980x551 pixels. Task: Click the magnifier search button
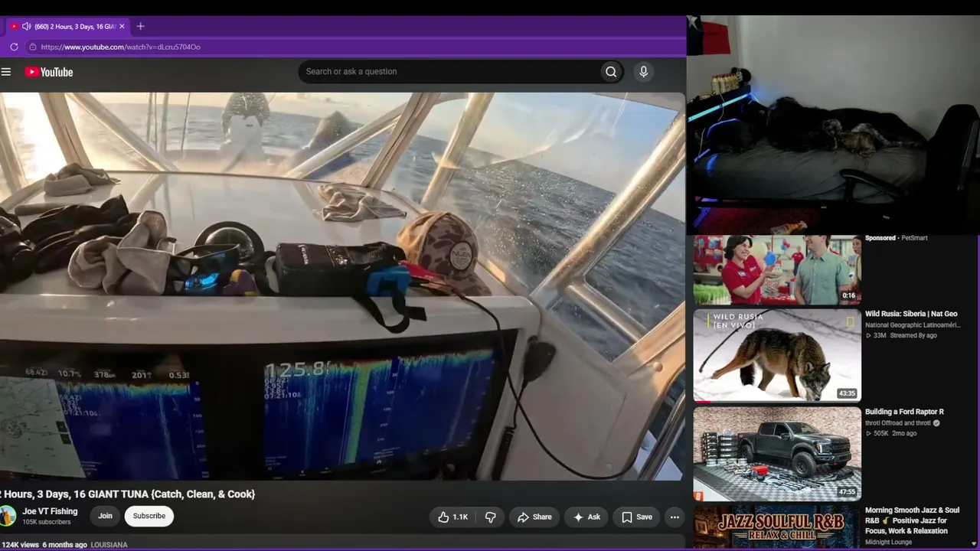pyautogui.click(x=611, y=72)
